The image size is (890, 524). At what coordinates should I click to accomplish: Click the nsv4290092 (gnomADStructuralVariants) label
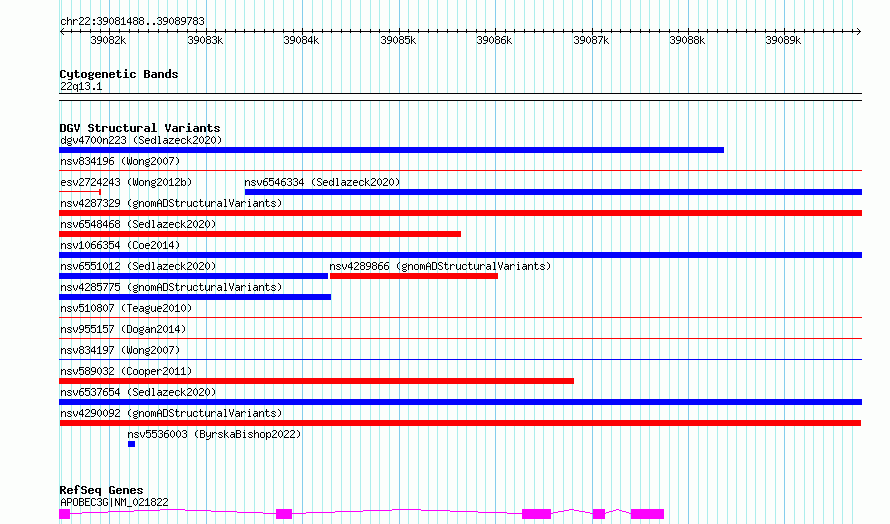171,413
